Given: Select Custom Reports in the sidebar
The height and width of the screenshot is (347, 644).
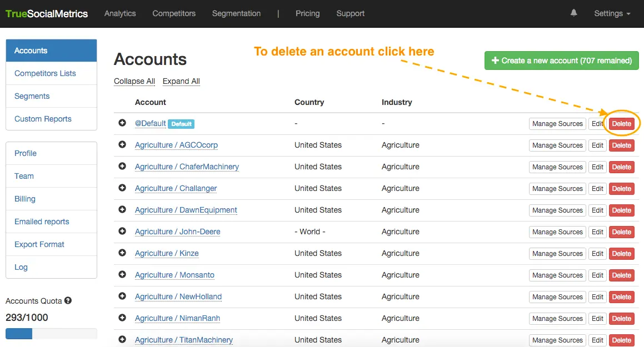Looking at the screenshot, I should pos(43,119).
